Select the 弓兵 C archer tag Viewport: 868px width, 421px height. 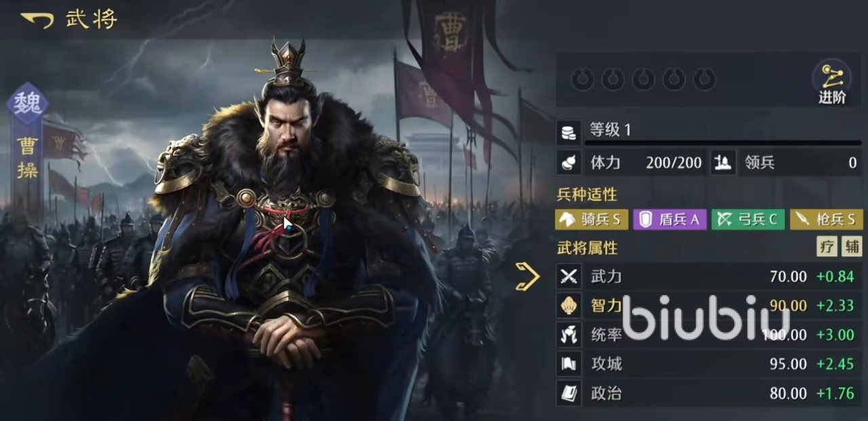click(748, 219)
